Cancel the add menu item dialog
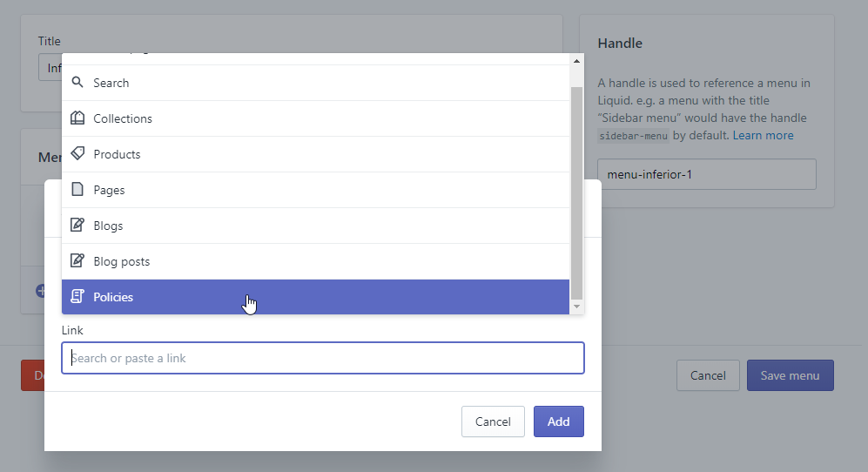The width and height of the screenshot is (868, 472). click(x=493, y=421)
